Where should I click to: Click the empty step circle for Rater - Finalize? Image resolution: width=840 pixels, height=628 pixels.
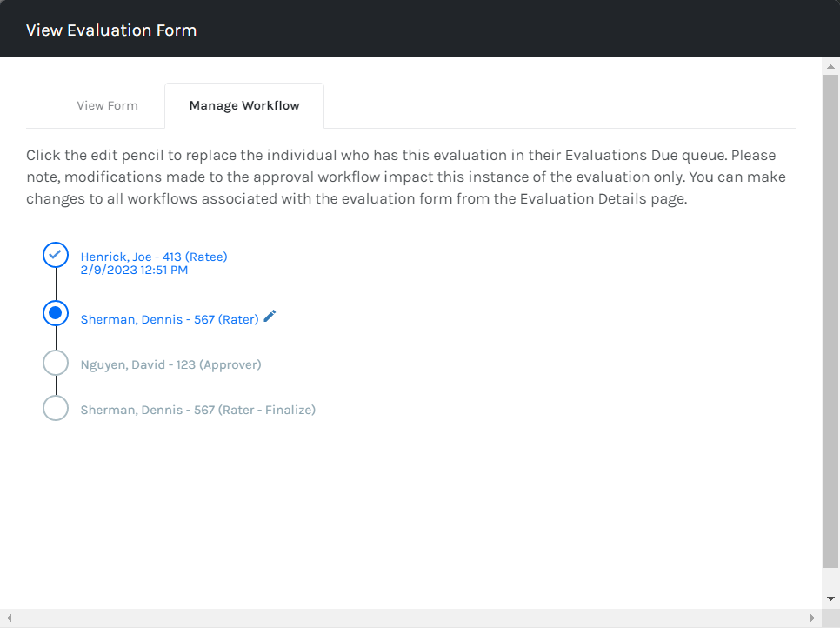[x=56, y=408]
